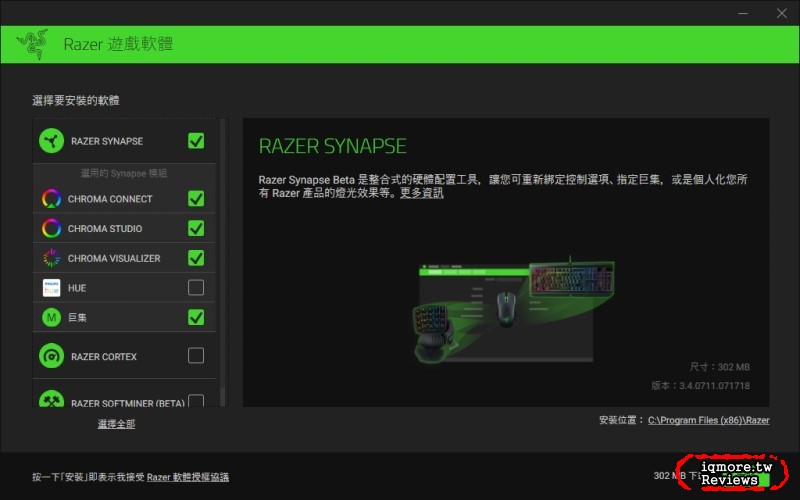Enable the HUE module checkbox

(196, 288)
